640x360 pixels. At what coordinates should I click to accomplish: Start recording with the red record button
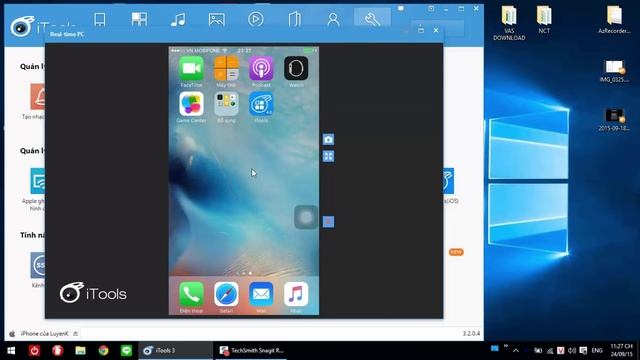pyautogui.click(x=329, y=222)
